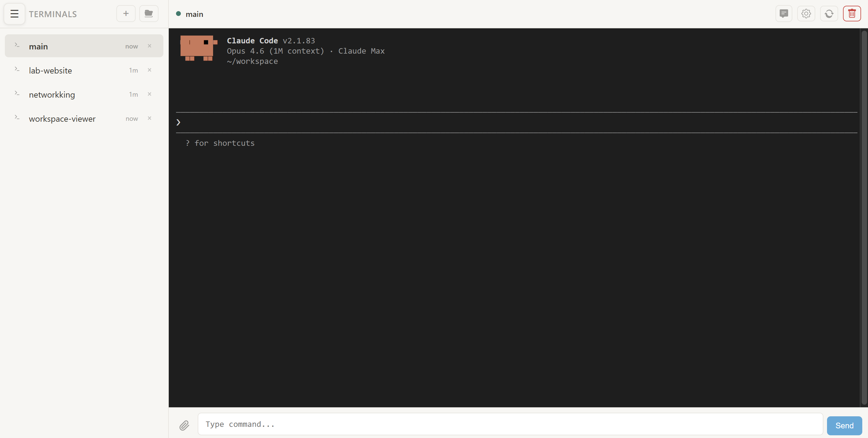The image size is (868, 438).
Task: Add a new terminal with plus button
Action: pyautogui.click(x=126, y=14)
